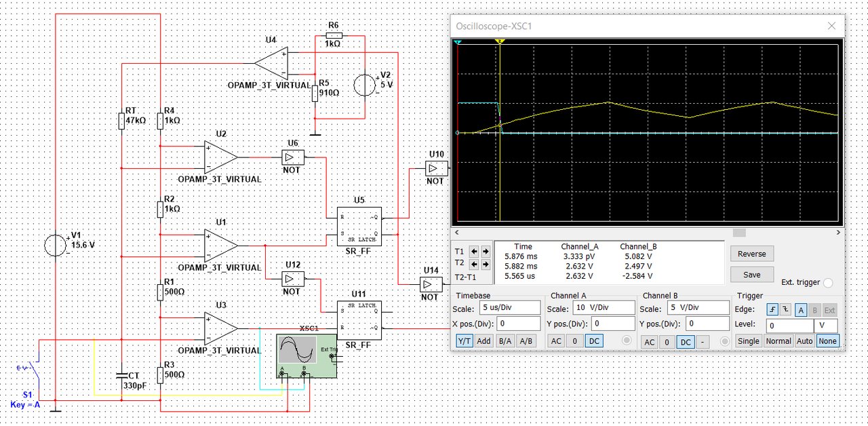Click the U6 NOT gate symbol

point(292,157)
